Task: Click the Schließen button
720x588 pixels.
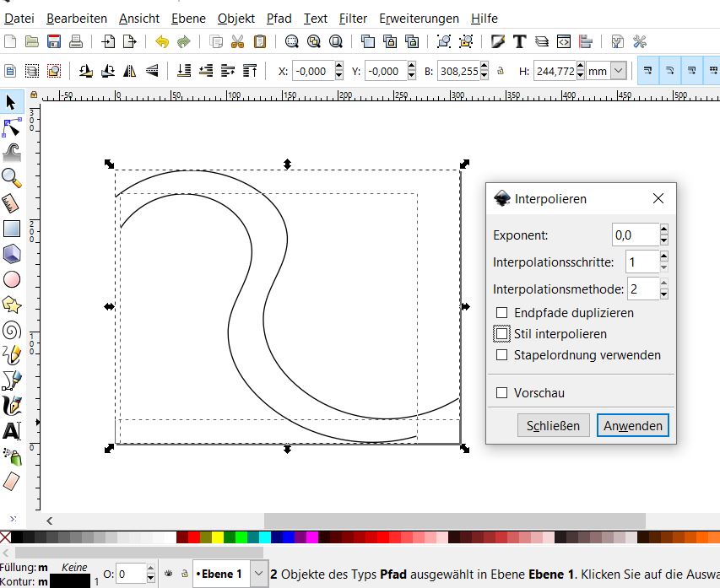Action: tap(553, 426)
